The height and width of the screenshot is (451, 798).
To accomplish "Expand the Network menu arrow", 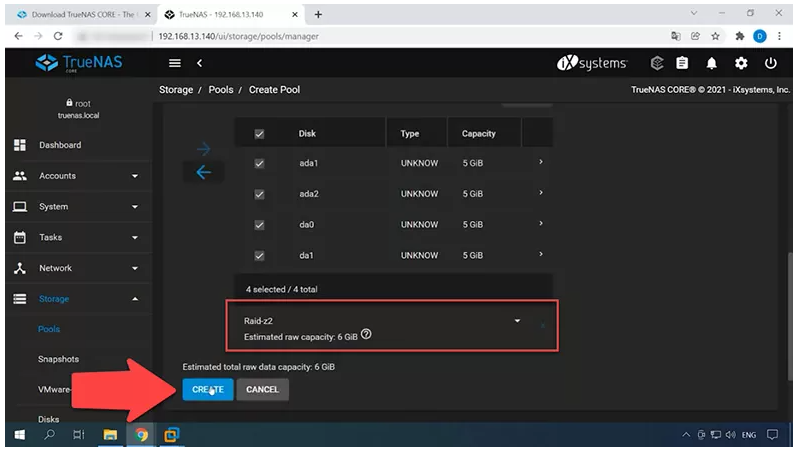I will coord(135,269).
